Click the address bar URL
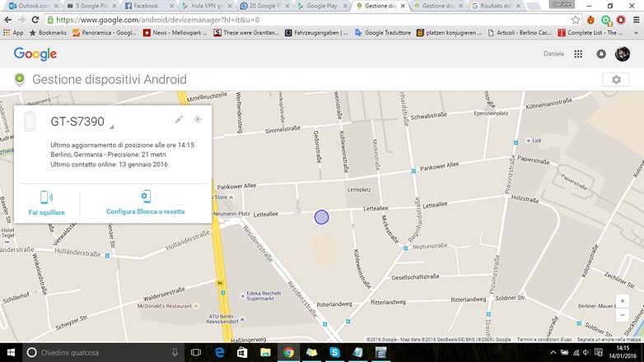Image resolution: width=644 pixels, height=362 pixels. pyautogui.click(x=158, y=20)
